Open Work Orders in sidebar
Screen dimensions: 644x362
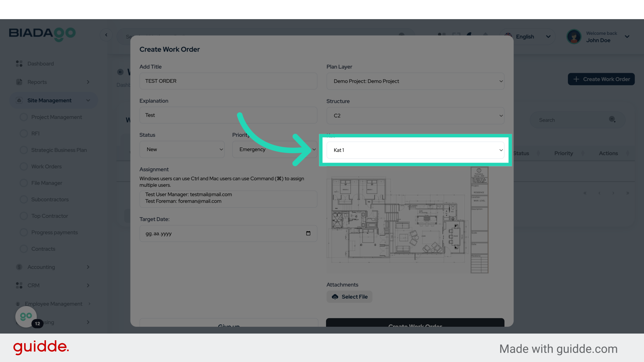[x=46, y=167]
